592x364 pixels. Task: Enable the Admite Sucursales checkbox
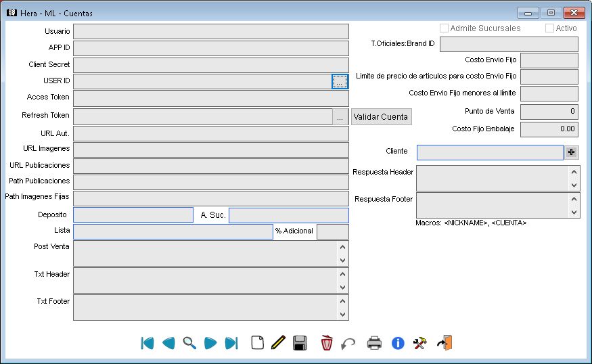(x=445, y=28)
